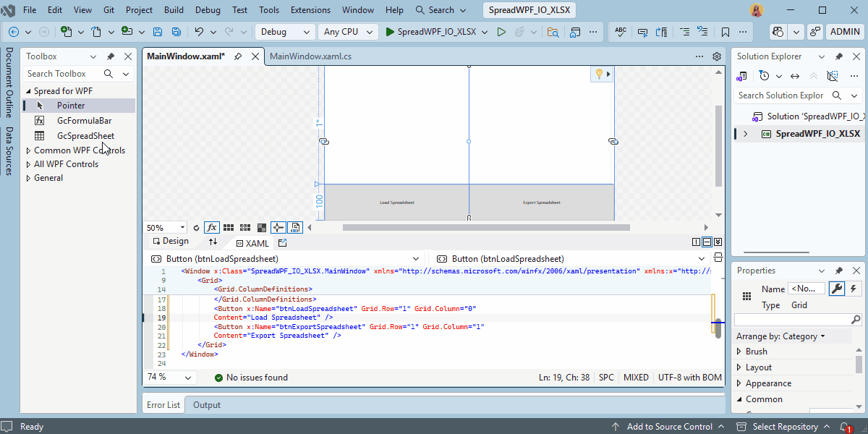
Task: Click the bookmark icon in toolbar
Action: [x=725, y=32]
